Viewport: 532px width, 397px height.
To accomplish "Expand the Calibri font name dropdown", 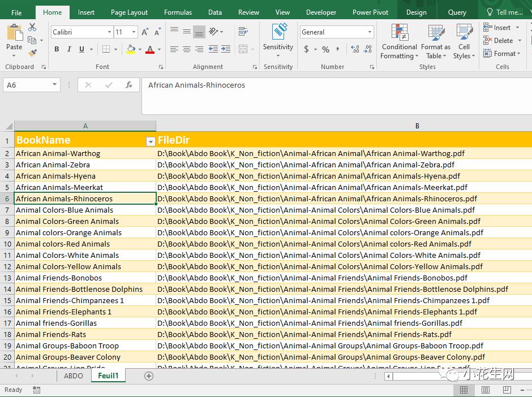I will (109, 32).
